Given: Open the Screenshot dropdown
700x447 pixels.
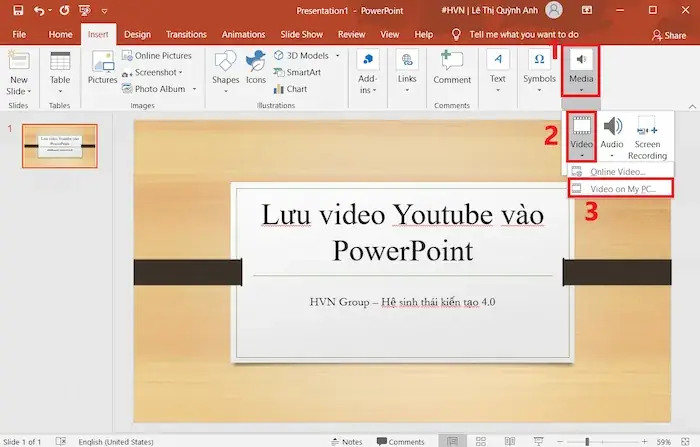Looking at the screenshot, I should pyautogui.click(x=152, y=72).
